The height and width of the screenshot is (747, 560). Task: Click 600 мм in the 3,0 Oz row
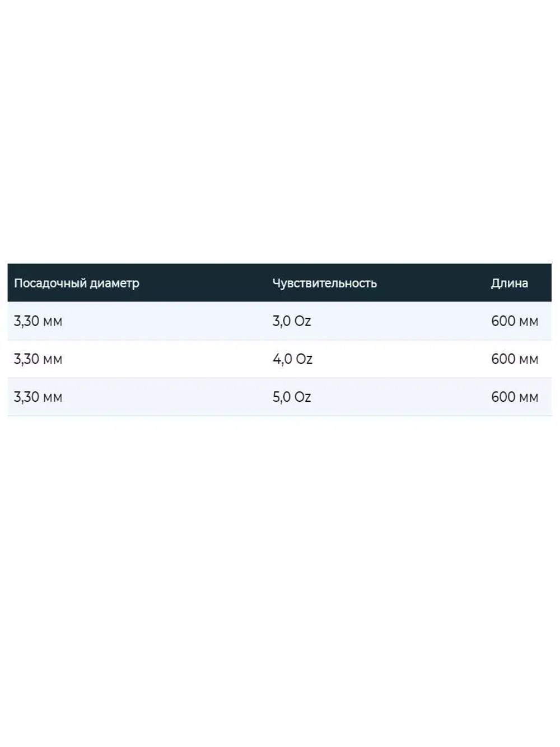point(514,321)
